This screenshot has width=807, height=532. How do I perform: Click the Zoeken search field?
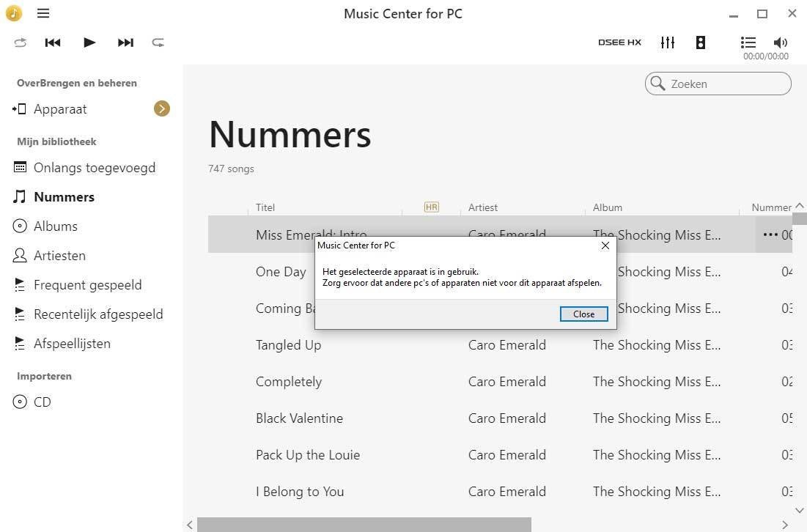[x=726, y=84]
